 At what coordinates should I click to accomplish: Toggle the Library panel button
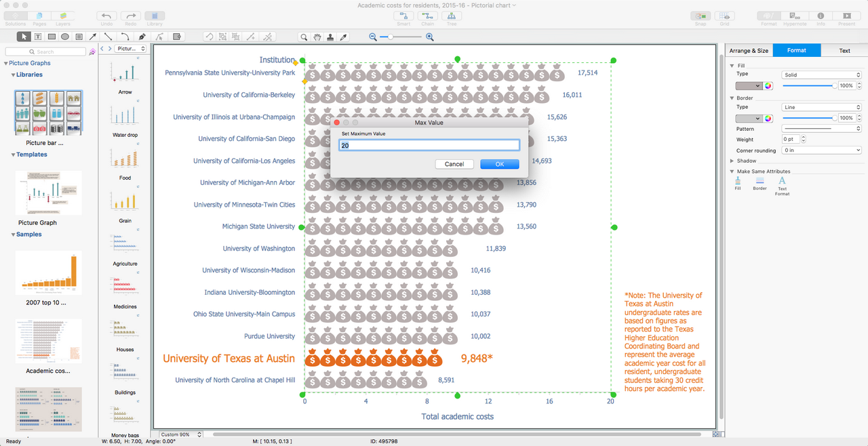pos(155,16)
